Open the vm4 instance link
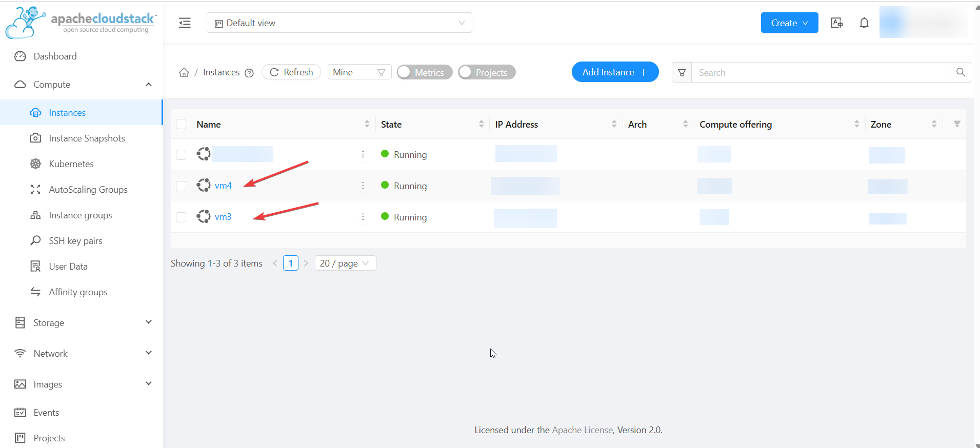 223,186
